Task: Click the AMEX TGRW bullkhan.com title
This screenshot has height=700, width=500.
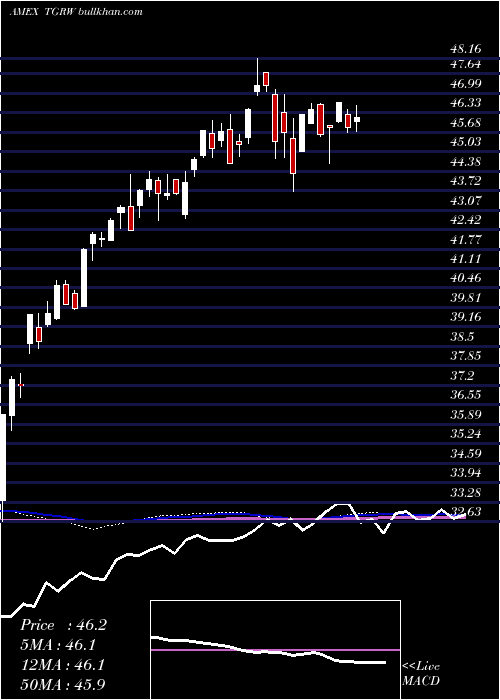Action: (x=76, y=12)
